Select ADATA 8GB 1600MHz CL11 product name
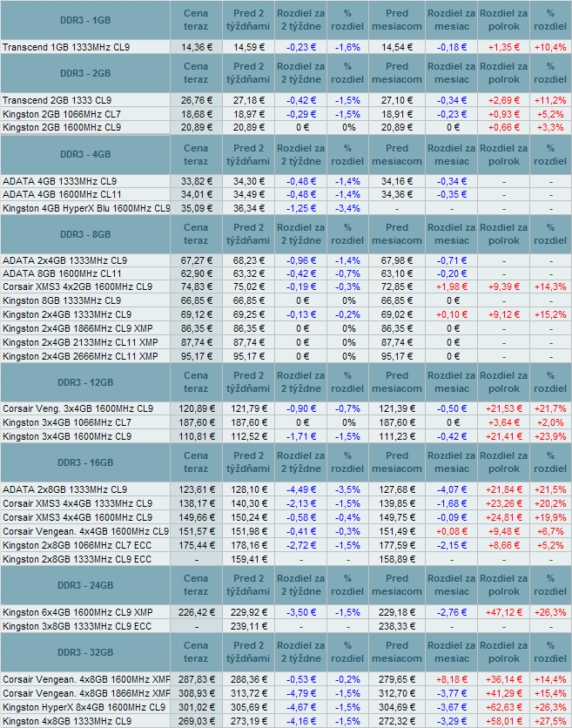This screenshot has width=572, height=728. click(62, 273)
